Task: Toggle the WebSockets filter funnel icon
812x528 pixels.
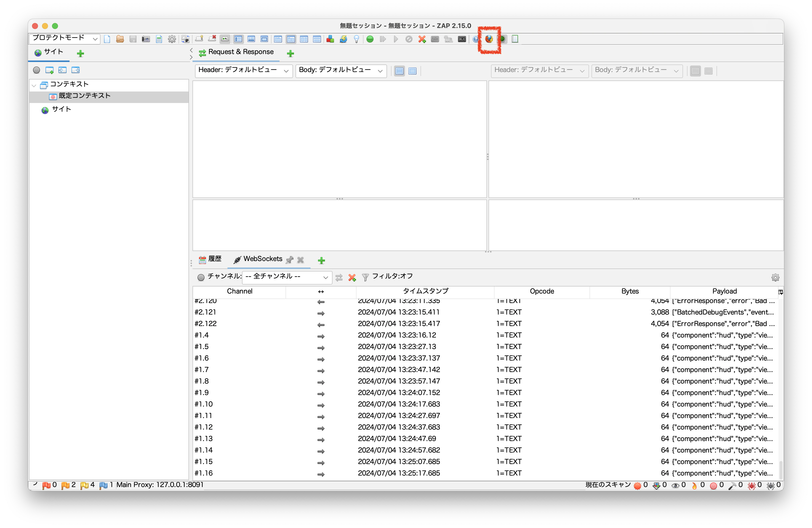Action: [365, 277]
